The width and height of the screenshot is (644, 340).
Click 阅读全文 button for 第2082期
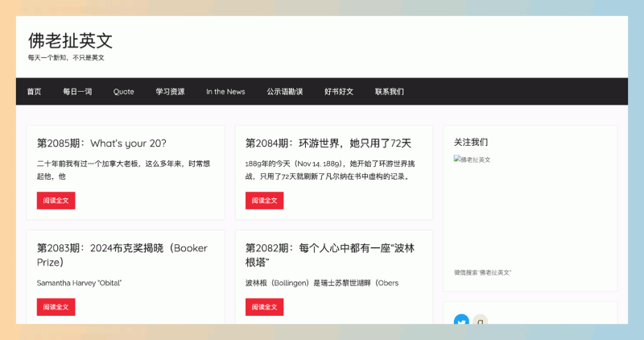pos(265,307)
